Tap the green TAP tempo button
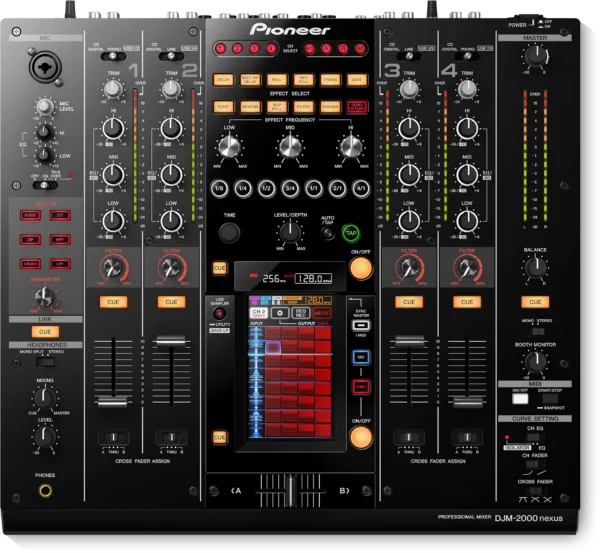The height and width of the screenshot is (553, 600). coord(351,233)
